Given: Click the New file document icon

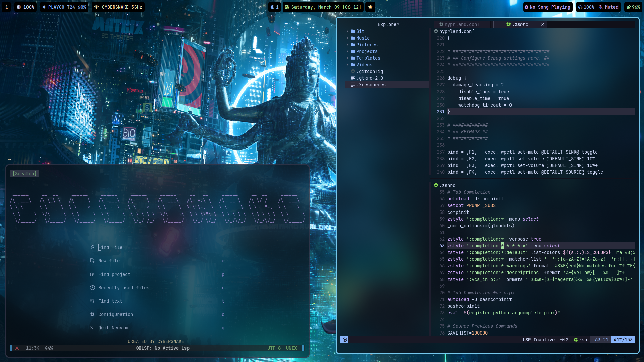Looking at the screenshot, I should [x=92, y=261].
